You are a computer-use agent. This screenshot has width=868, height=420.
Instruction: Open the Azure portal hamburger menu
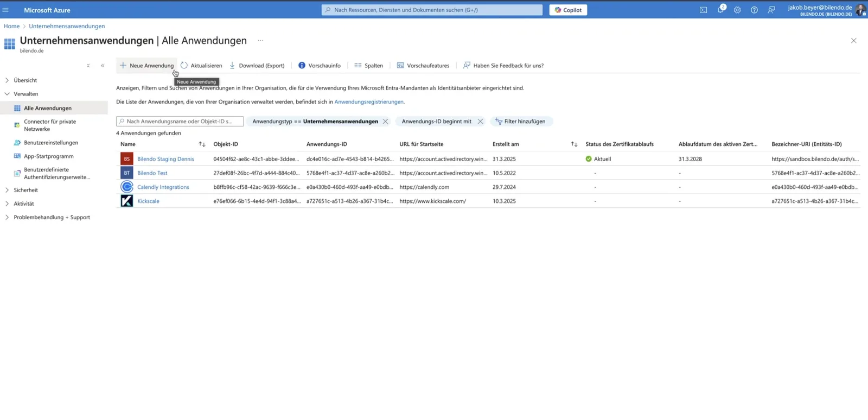pyautogui.click(x=6, y=10)
